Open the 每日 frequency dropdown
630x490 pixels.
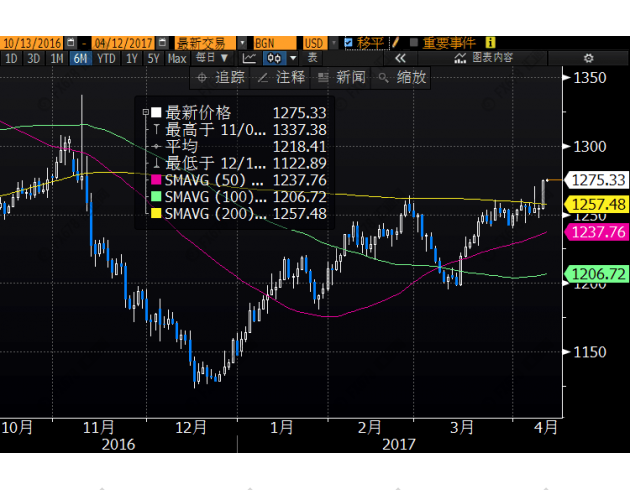(208, 58)
